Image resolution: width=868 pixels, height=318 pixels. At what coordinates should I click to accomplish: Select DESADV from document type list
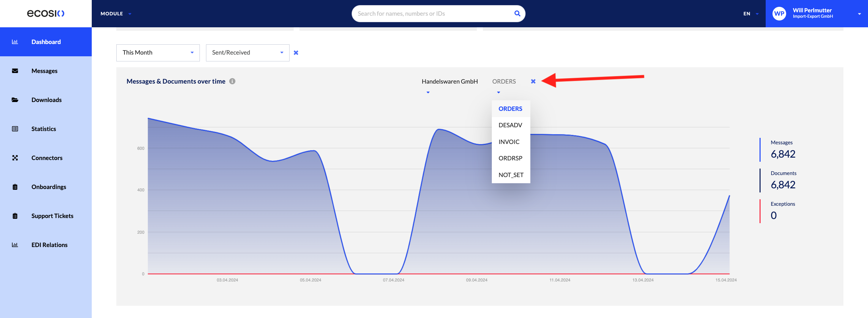(x=511, y=125)
